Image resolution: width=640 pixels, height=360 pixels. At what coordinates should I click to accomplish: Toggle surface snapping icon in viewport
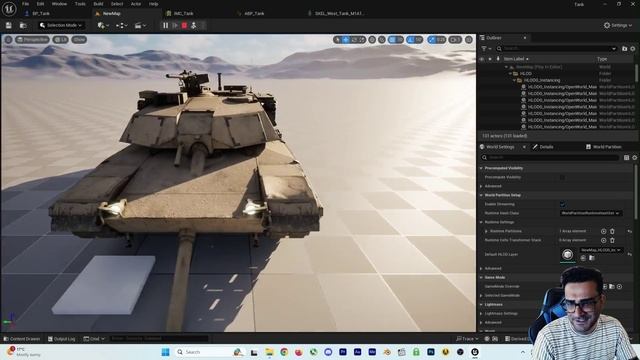[x=382, y=40]
